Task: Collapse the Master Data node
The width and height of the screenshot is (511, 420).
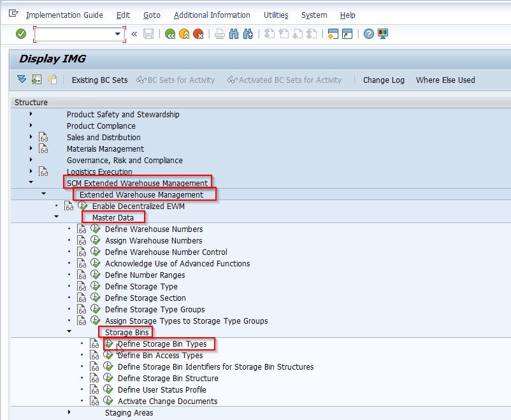Action: click(56, 216)
